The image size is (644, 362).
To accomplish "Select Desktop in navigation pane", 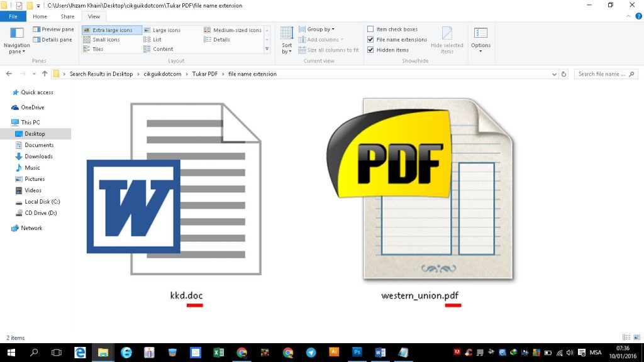I will tap(35, 134).
